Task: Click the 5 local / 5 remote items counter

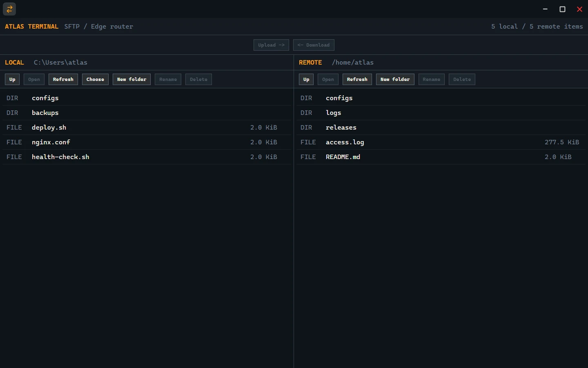Action: click(x=537, y=27)
